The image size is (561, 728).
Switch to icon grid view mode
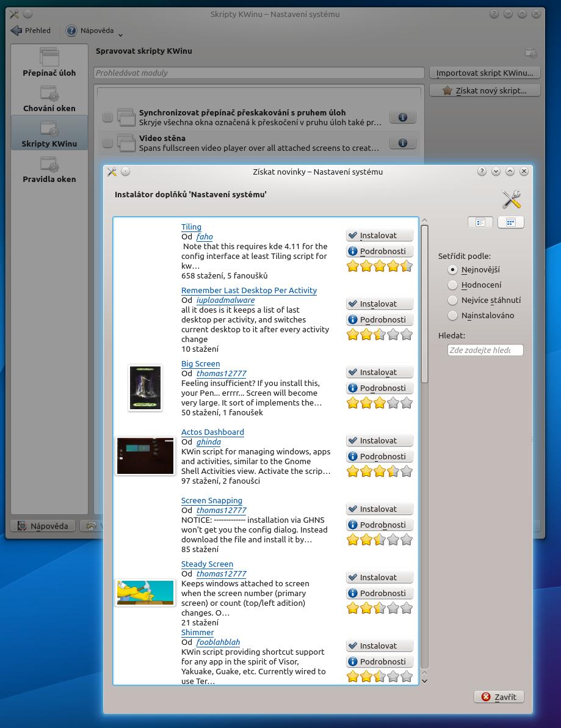[x=511, y=222]
